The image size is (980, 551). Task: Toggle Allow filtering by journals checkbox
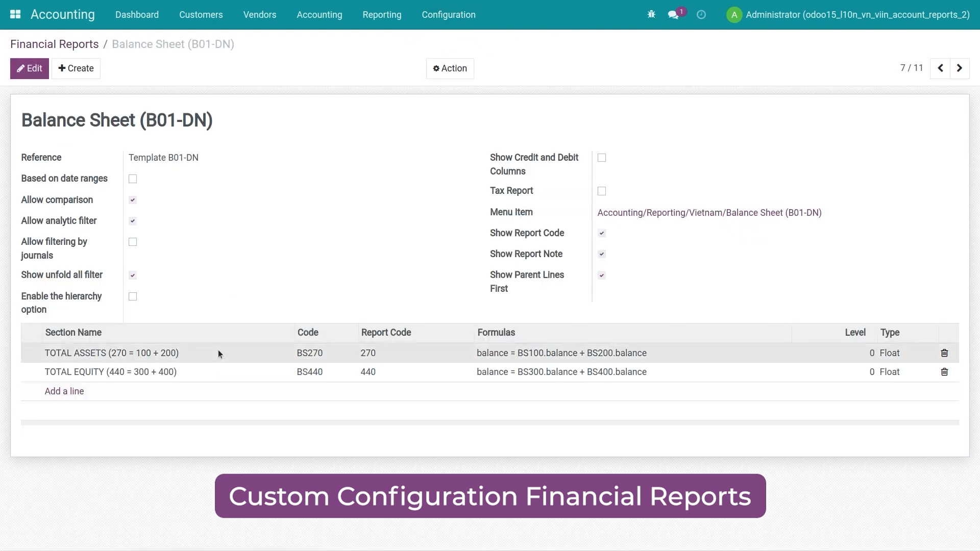coord(133,242)
